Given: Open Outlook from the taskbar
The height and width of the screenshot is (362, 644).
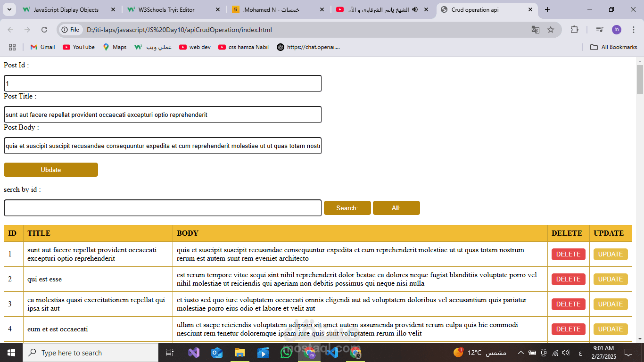Looking at the screenshot, I should [217, 353].
